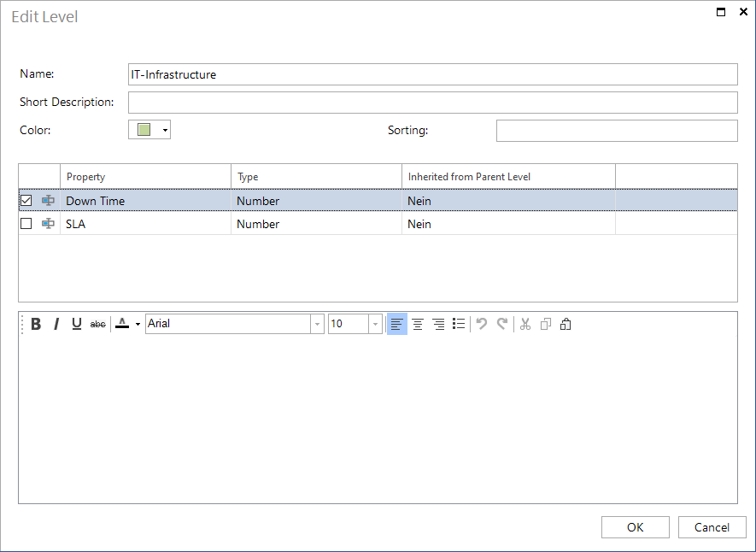Select the SLA property cell
Screen dimensions: 756x552
click(x=145, y=224)
